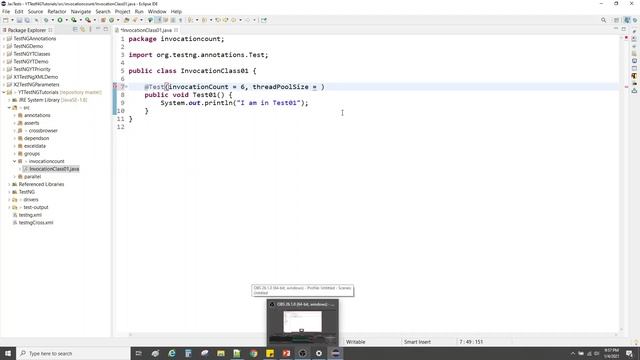The width and height of the screenshot is (640, 360).
Task: Collapse the invocationcount package
Action: [x=14, y=161]
